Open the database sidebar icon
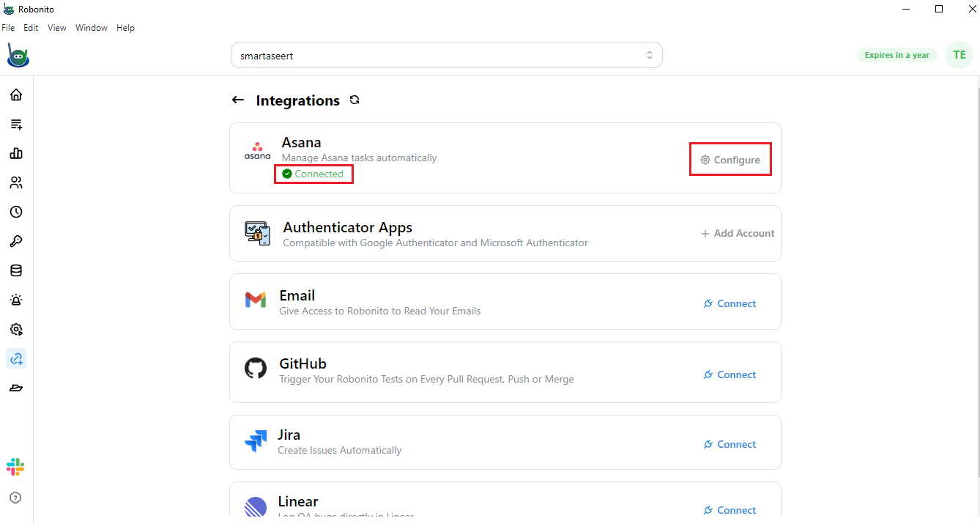The height and width of the screenshot is (524, 980). click(16, 270)
